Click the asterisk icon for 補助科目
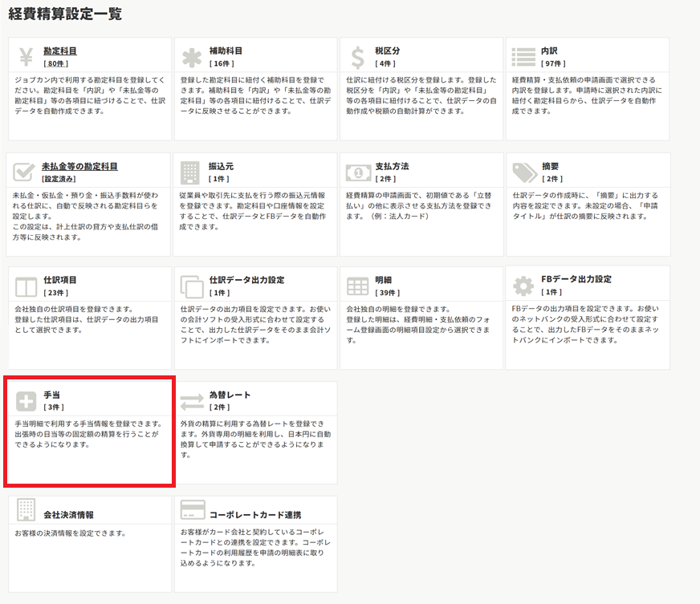700x604 pixels. (192, 57)
